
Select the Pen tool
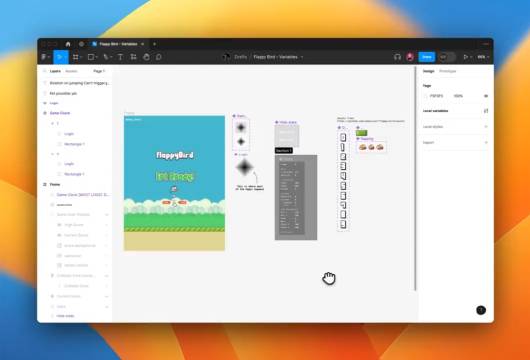point(106,57)
